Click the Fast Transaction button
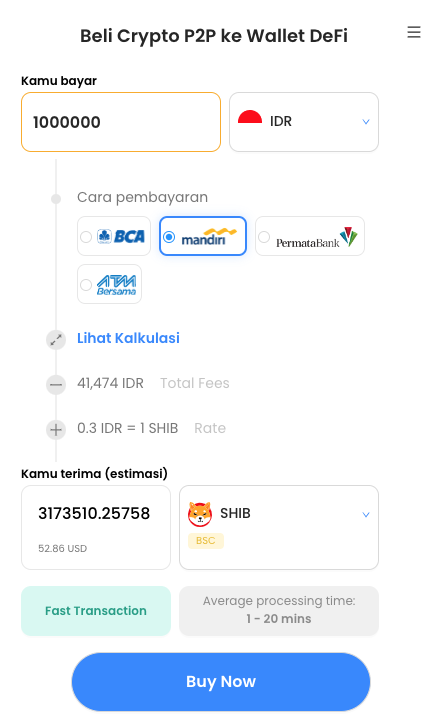The image size is (443, 726). click(x=96, y=611)
